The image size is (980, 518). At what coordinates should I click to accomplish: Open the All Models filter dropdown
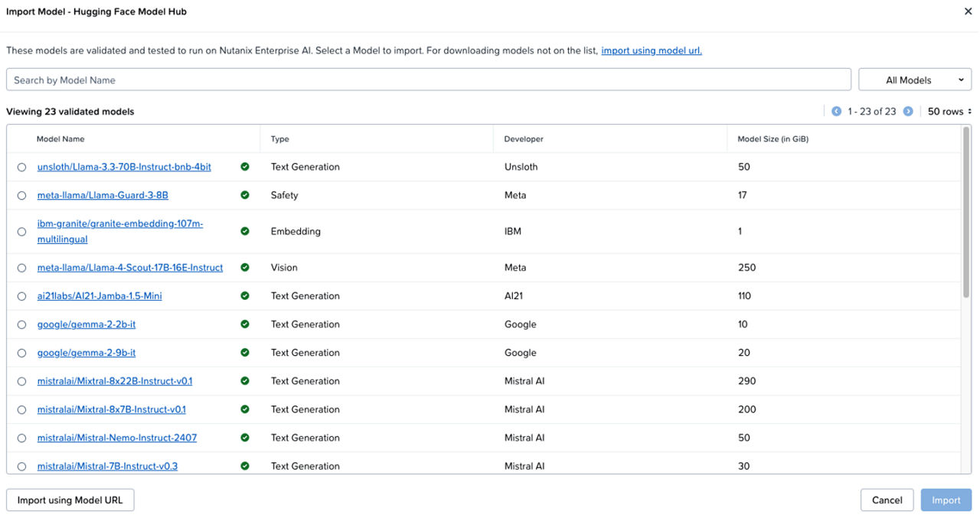tap(915, 79)
